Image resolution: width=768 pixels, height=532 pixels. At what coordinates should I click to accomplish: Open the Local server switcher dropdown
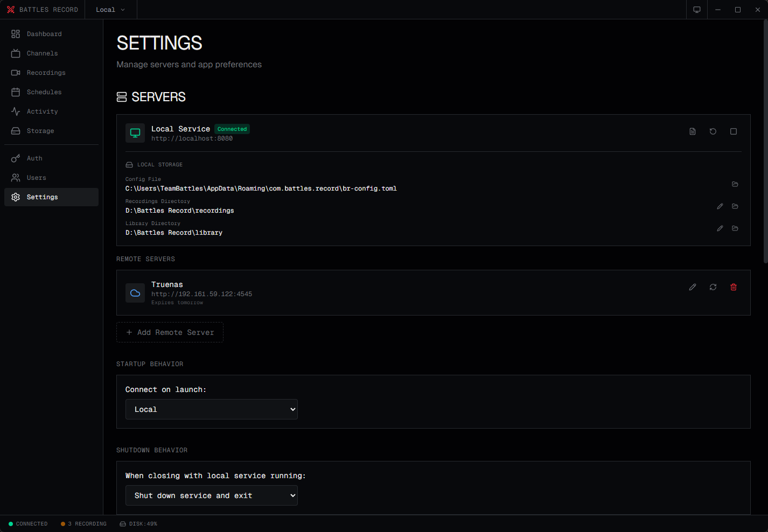pyautogui.click(x=110, y=9)
